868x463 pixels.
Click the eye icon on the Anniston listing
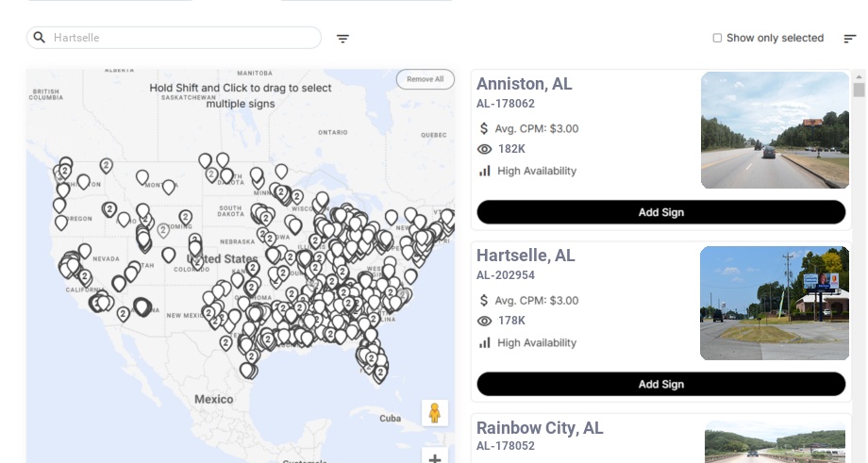[484, 149]
